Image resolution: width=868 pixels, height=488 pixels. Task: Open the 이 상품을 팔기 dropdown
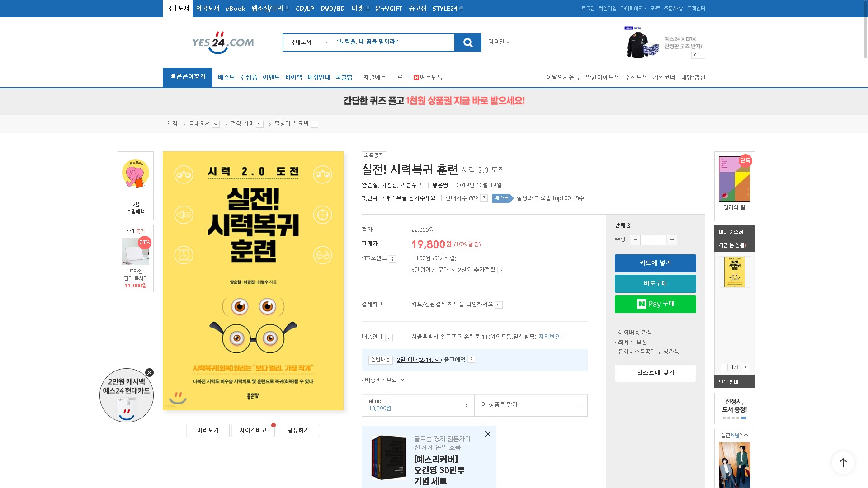click(531, 405)
